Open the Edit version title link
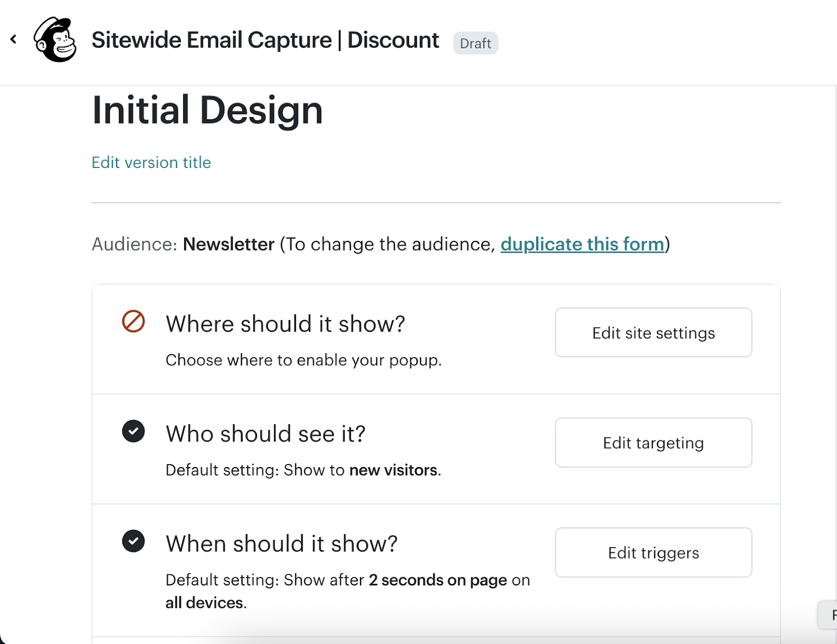This screenshot has width=837, height=644. click(x=151, y=163)
